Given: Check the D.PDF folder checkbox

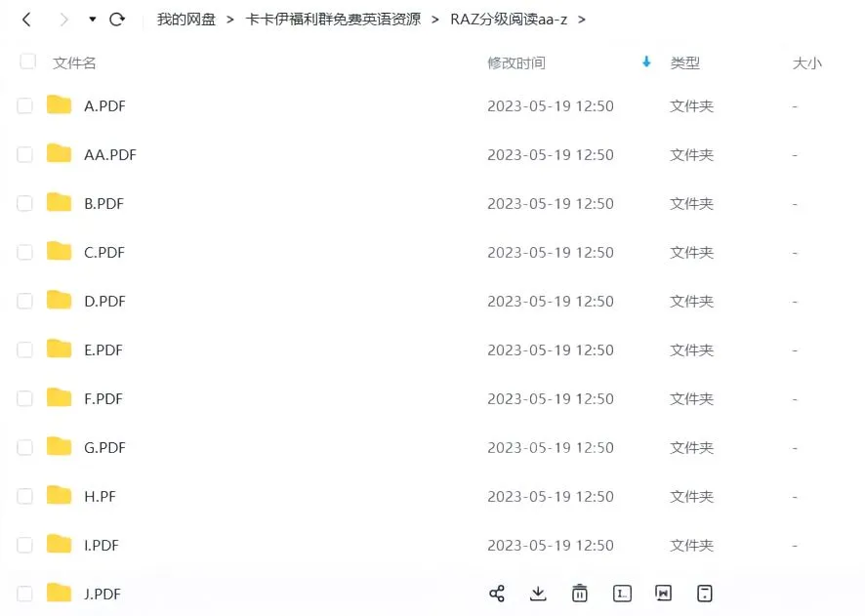Looking at the screenshot, I should [24, 301].
